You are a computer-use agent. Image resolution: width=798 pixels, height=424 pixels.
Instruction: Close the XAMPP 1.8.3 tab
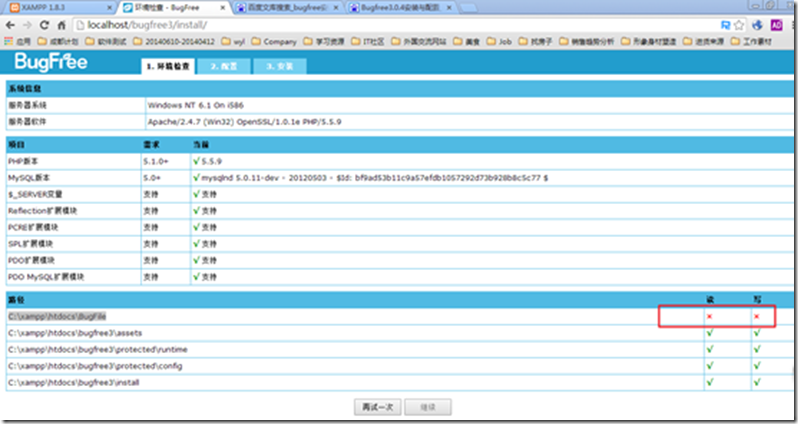coord(109,8)
